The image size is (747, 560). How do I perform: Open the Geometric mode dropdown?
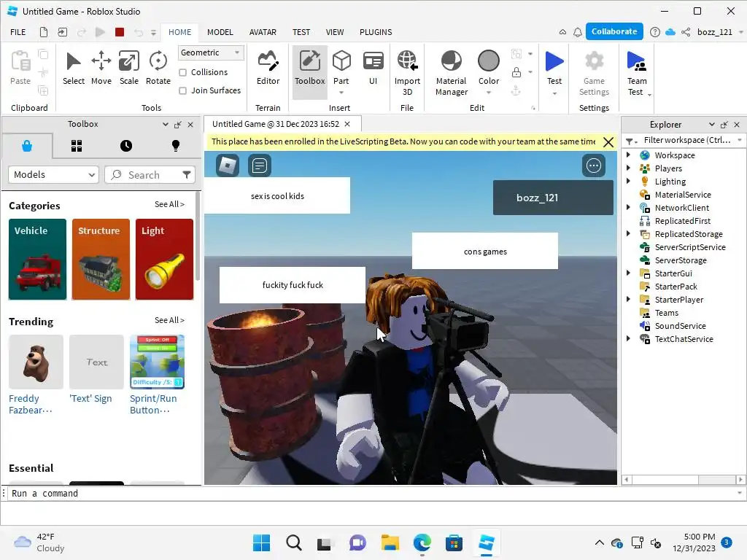click(x=211, y=52)
